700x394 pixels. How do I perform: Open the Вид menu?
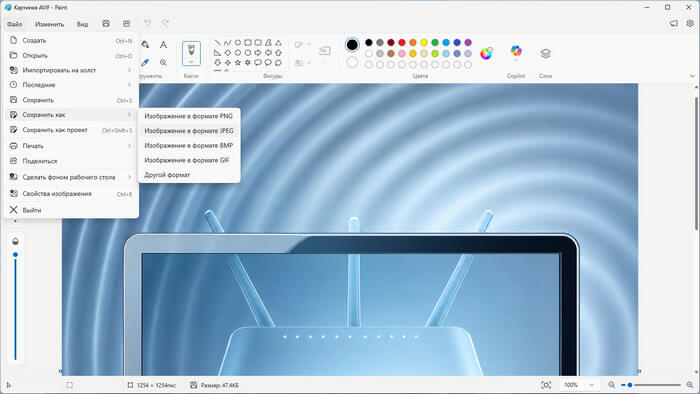pyautogui.click(x=82, y=24)
